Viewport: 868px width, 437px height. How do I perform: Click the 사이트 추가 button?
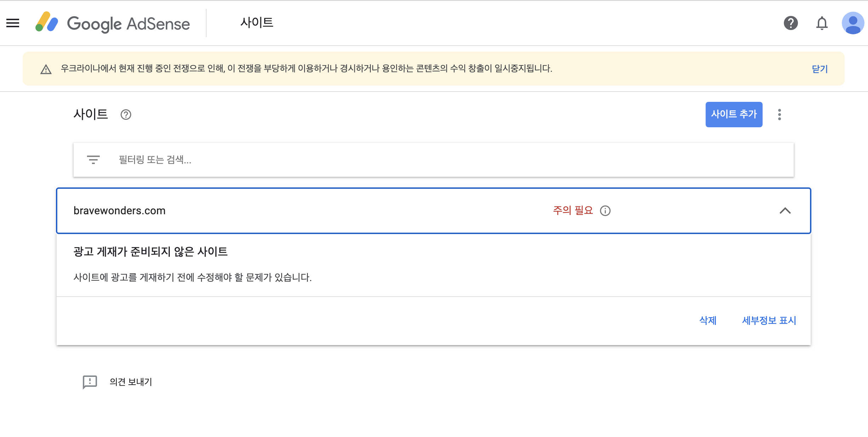point(734,115)
